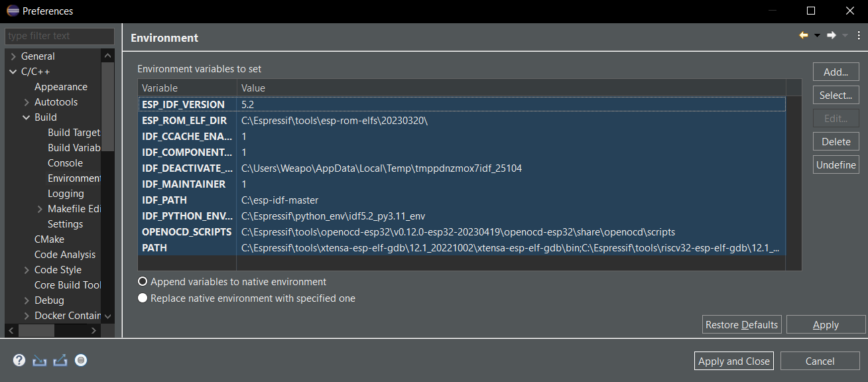Viewport: 868px width, 382px height.
Task: Click inside the 'type filter text' field
Action: pos(59,36)
